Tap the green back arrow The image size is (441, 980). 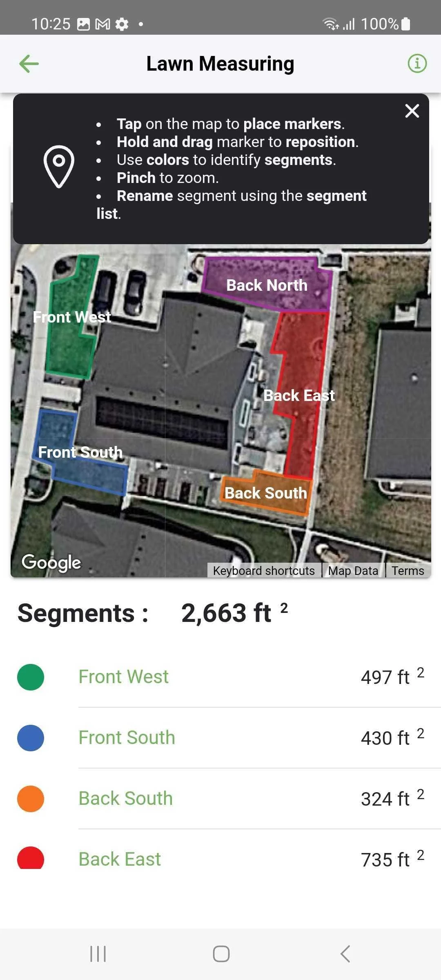29,64
